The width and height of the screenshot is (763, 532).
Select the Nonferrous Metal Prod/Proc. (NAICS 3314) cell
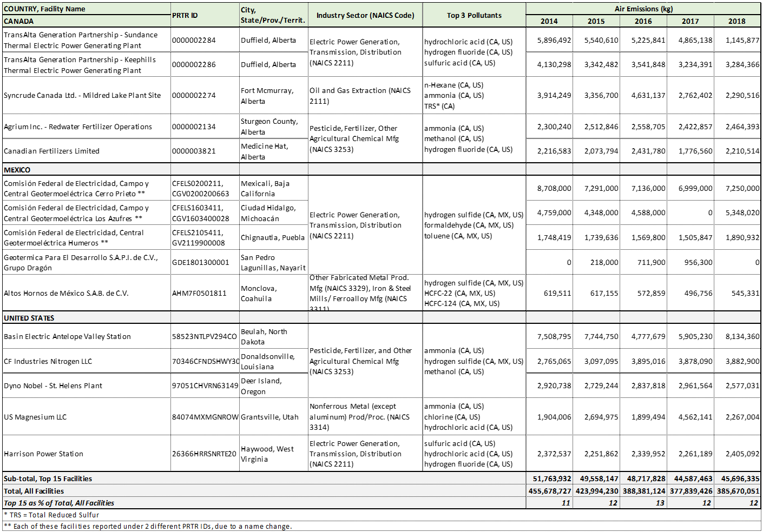coord(359,417)
